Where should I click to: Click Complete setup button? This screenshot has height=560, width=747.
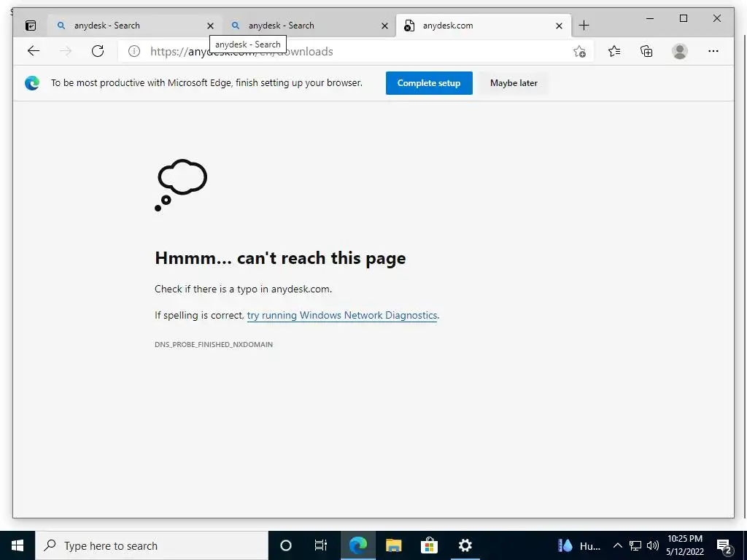tap(429, 83)
